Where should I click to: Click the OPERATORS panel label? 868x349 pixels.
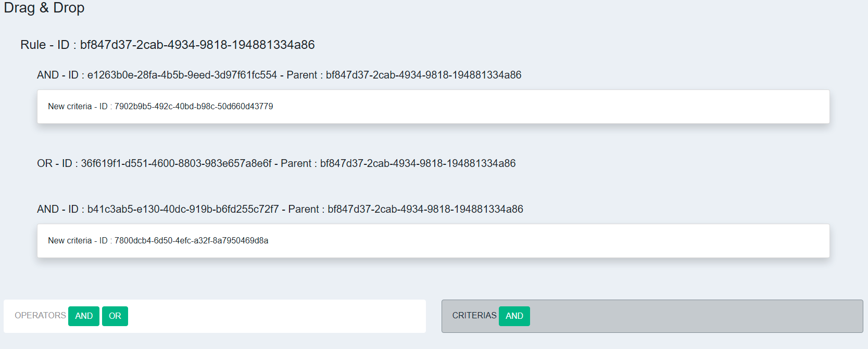40,316
